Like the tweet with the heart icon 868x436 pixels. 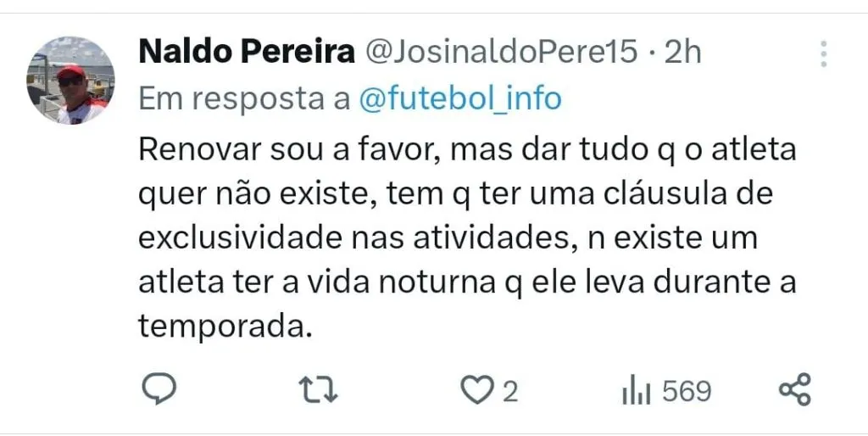click(476, 390)
